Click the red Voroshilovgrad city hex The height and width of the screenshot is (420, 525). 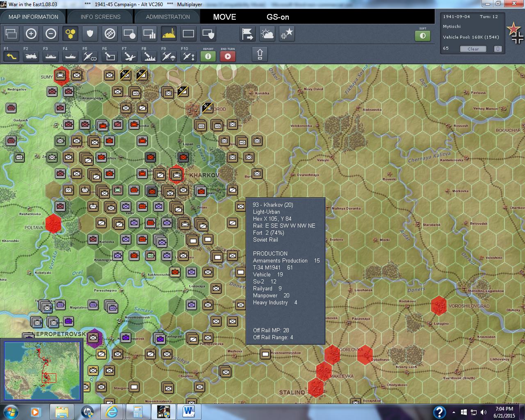coord(439,306)
